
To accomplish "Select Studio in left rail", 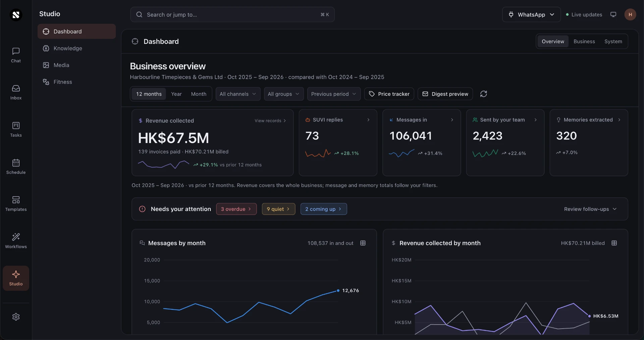I will tap(16, 278).
